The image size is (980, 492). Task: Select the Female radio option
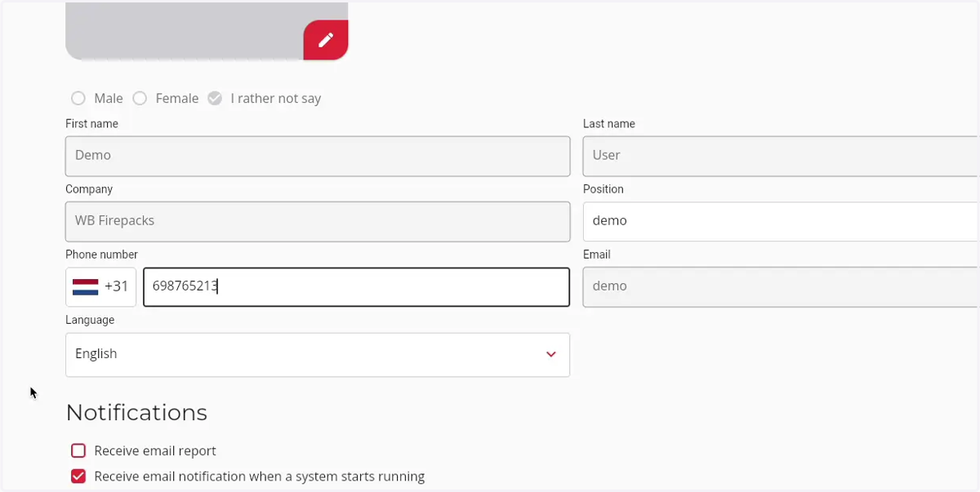pos(140,99)
